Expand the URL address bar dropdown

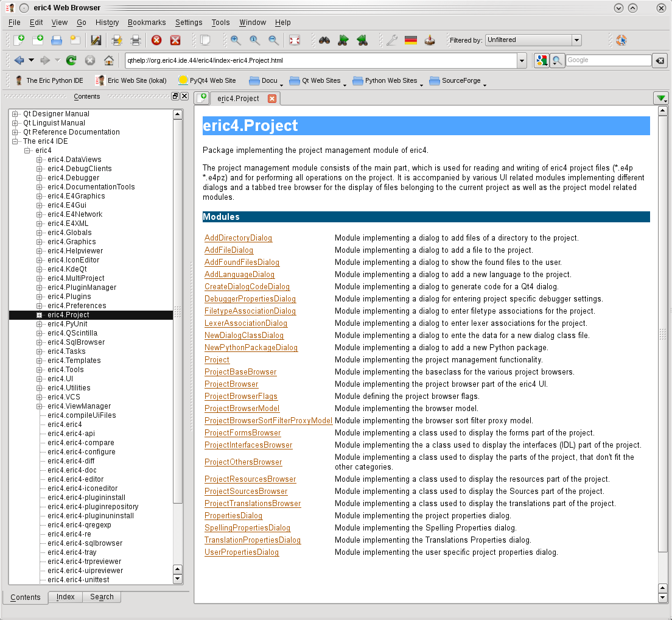pos(522,60)
